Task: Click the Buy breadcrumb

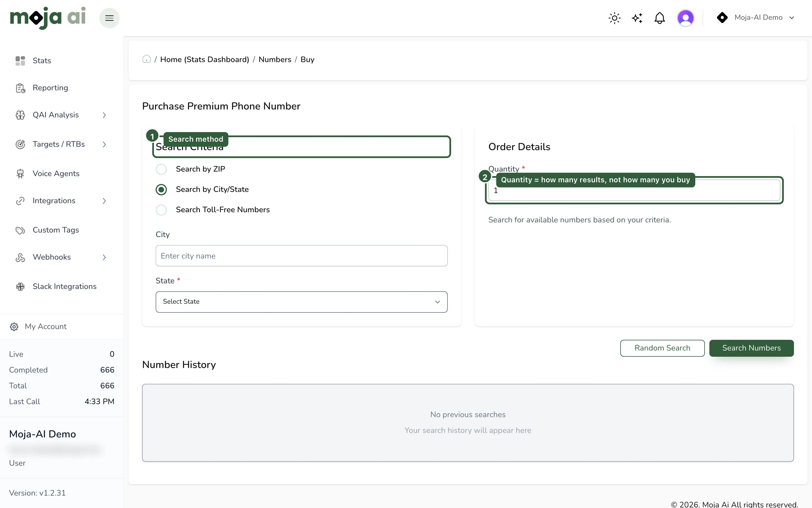Action: tap(307, 60)
